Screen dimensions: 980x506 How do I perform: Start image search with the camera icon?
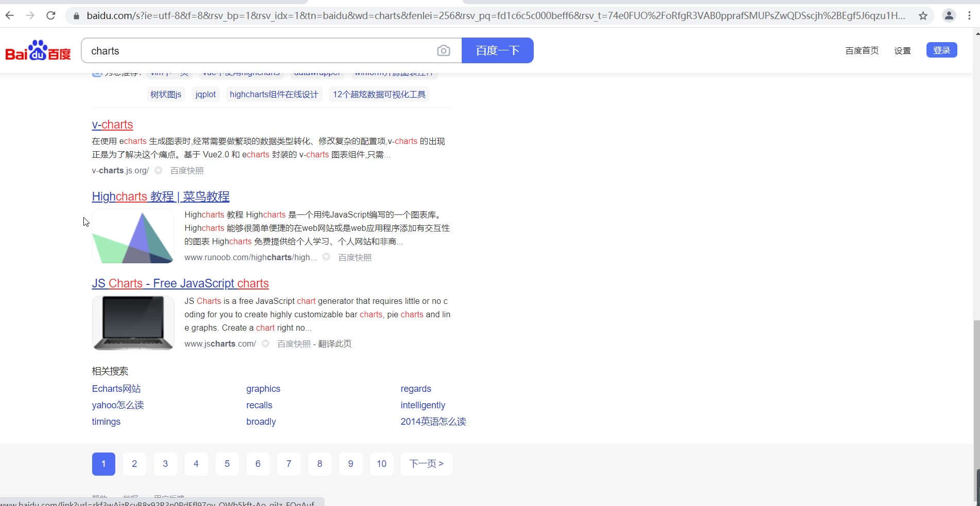444,50
